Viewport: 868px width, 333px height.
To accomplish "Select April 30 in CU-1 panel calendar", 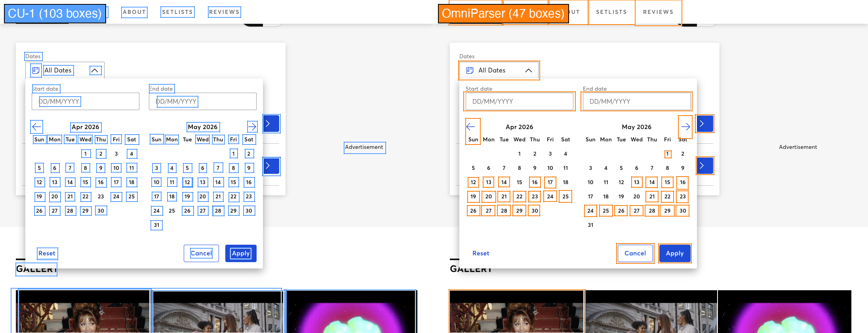I will click(101, 211).
